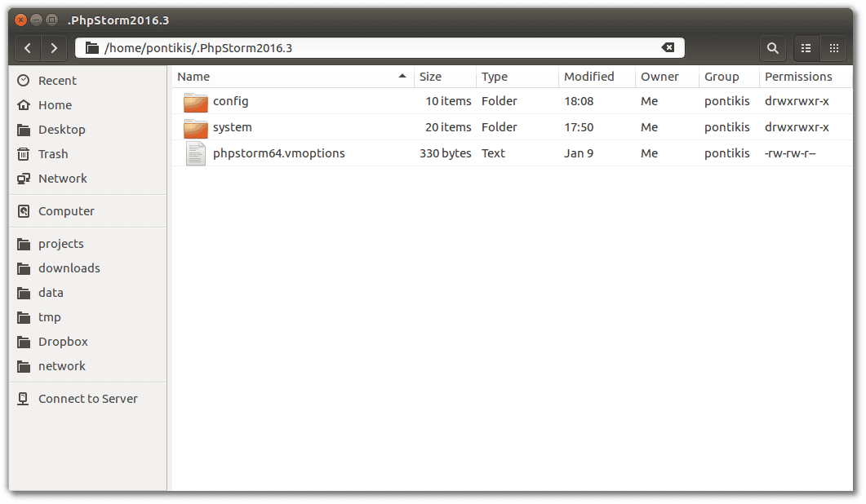Click the '330 bytes' size cell

445,153
